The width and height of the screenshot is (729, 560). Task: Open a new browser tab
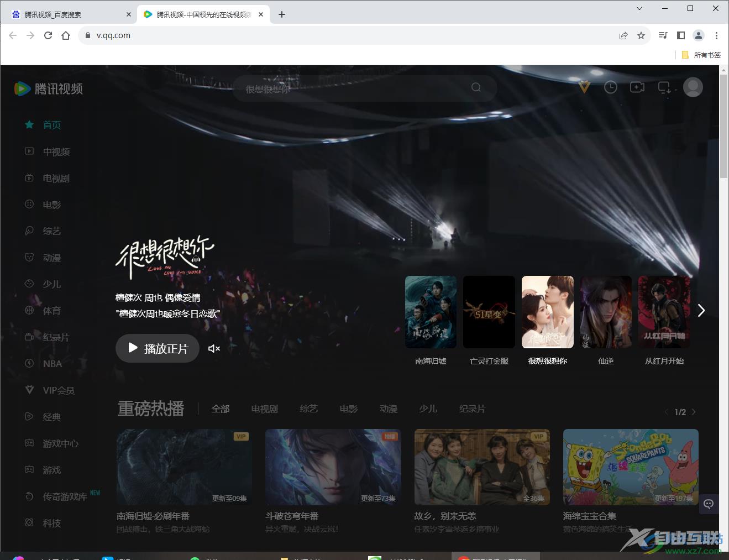282,14
